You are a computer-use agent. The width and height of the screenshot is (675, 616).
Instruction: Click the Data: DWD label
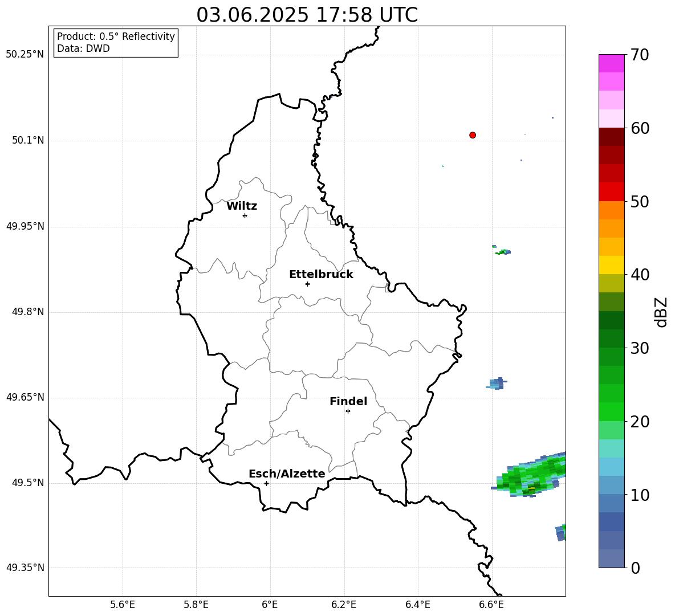pos(83,48)
